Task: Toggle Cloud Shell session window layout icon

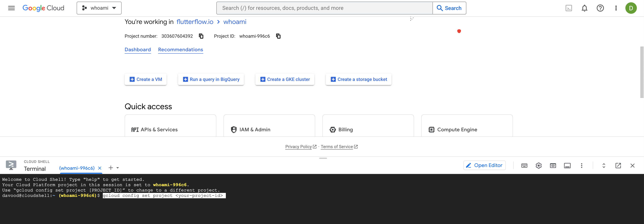Action: [x=567, y=166]
